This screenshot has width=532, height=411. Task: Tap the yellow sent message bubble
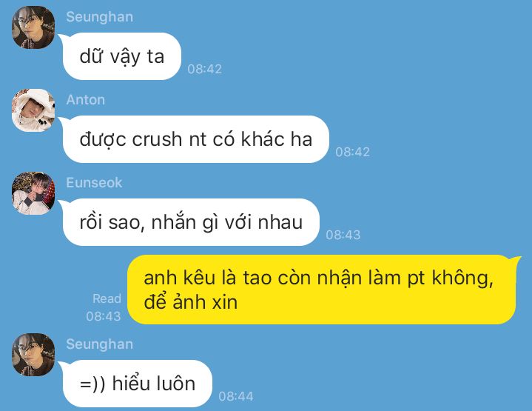322,290
